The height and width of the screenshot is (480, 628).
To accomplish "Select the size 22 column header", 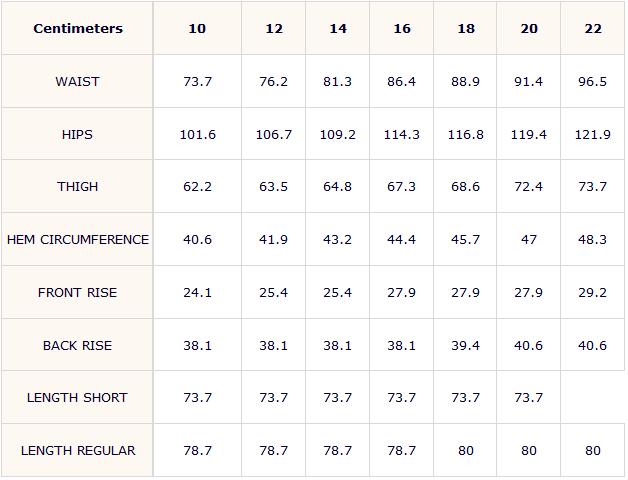I will (593, 28).
